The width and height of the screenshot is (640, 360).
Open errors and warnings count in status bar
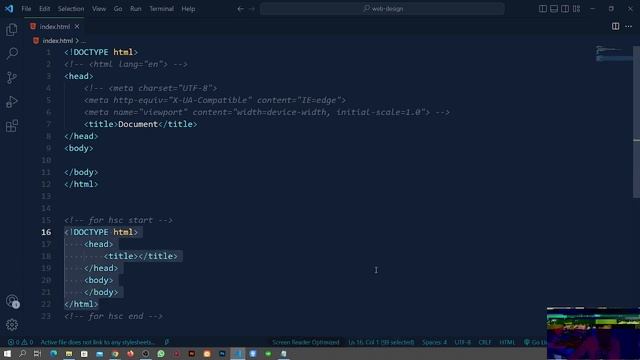click(20, 342)
